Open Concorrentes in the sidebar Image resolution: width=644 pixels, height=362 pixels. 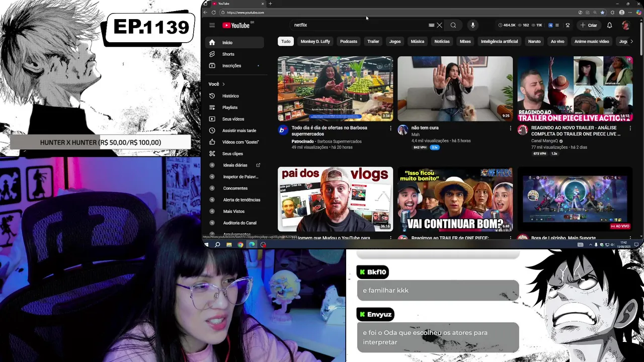235,189
